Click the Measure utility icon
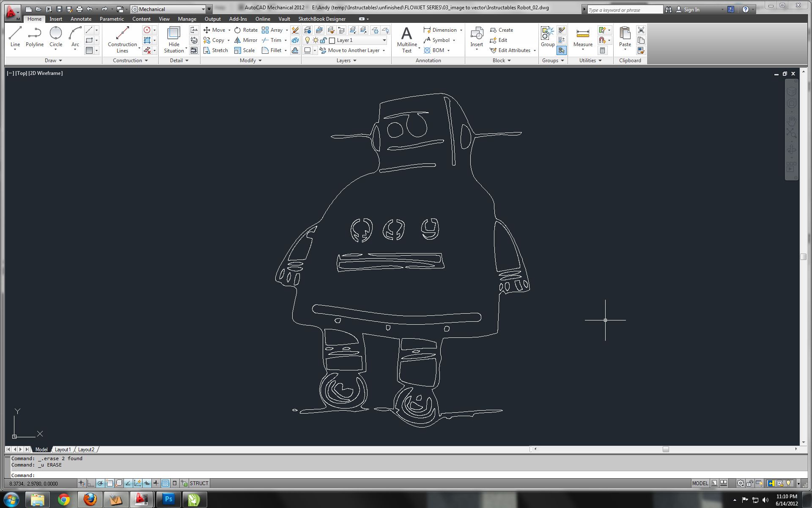This screenshot has height=508, width=812. 582,37
